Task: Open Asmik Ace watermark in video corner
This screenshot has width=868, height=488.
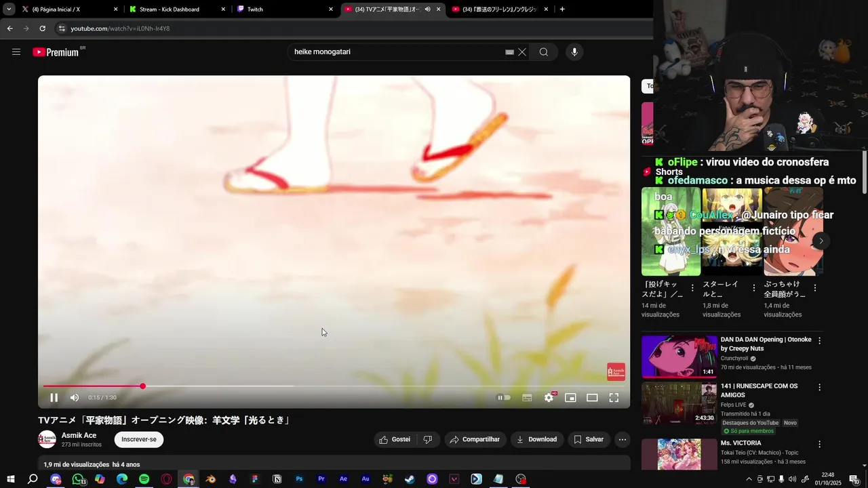Action: click(616, 371)
